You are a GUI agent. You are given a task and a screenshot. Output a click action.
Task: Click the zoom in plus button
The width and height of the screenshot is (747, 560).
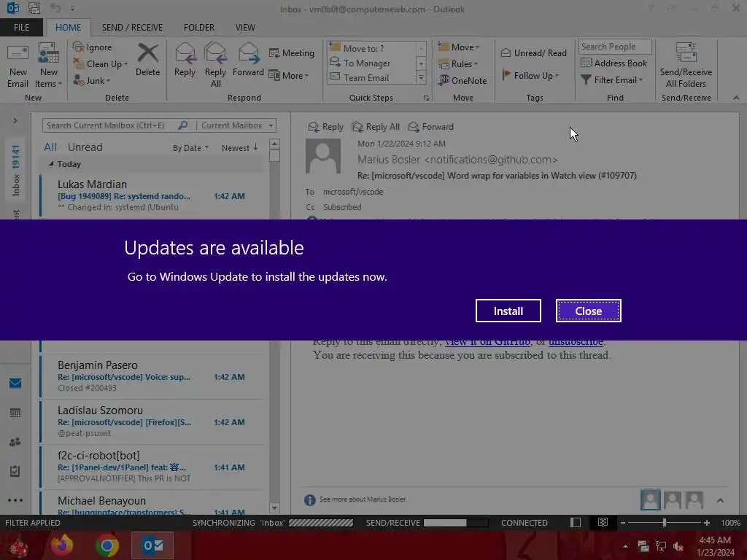[706, 522]
